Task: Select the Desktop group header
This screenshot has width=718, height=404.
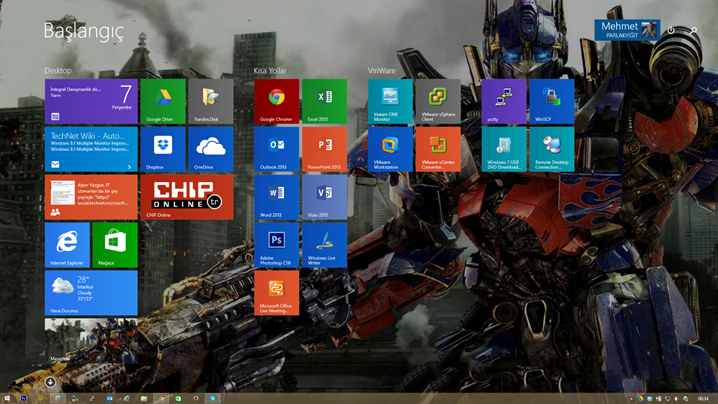Action: tap(58, 71)
